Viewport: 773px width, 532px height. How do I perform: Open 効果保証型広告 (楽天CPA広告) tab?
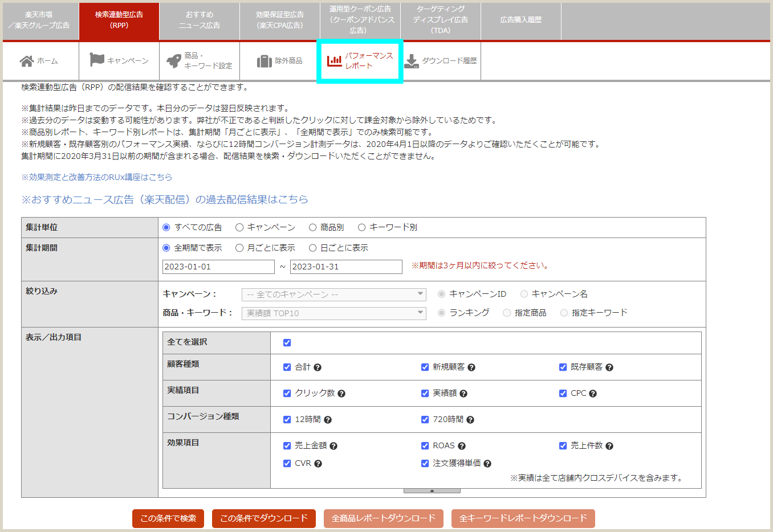[280, 21]
